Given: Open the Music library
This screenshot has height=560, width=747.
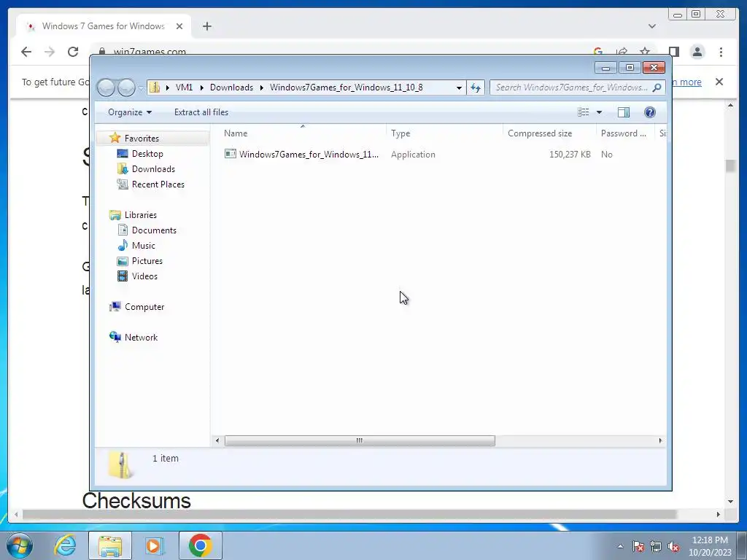Looking at the screenshot, I should pyautogui.click(x=143, y=246).
